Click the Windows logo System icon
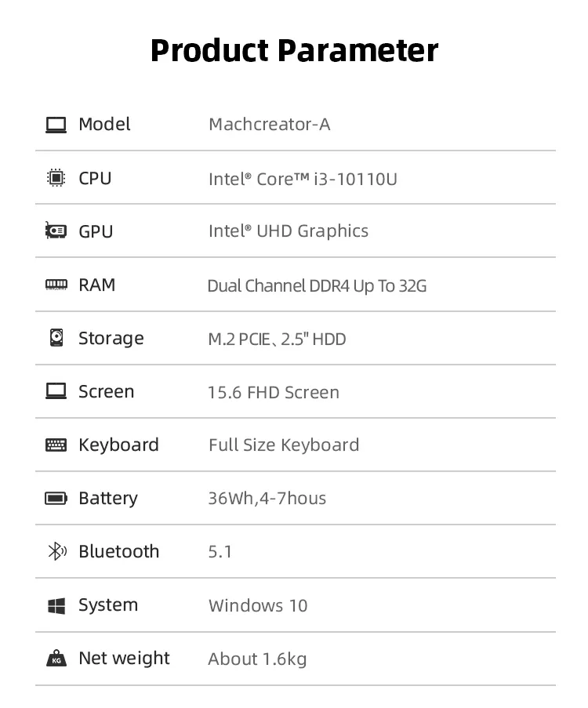 pos(56,605)
